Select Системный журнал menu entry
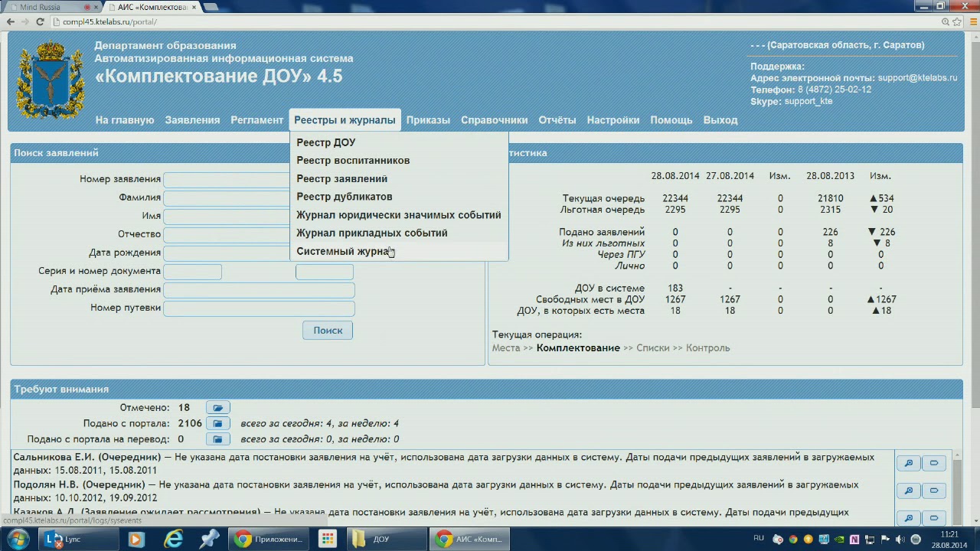The height and width of the screenshot is (551, 980). 399,251
